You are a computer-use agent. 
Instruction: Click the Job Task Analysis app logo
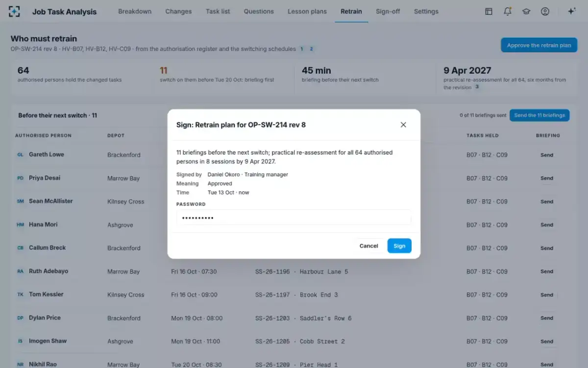[x=15, y=11]
